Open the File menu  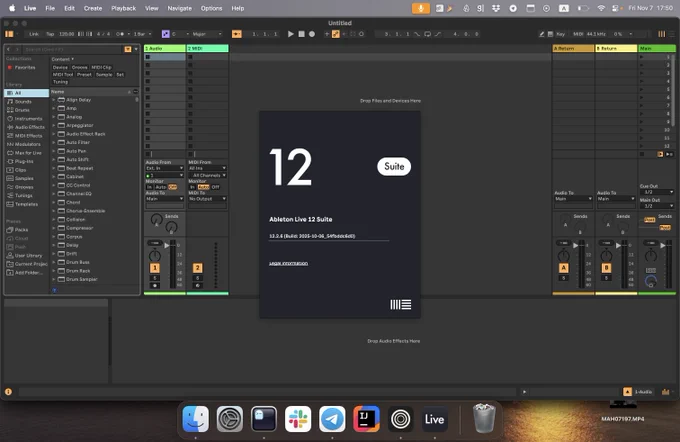pyautogui.click(x=50, y=8)
